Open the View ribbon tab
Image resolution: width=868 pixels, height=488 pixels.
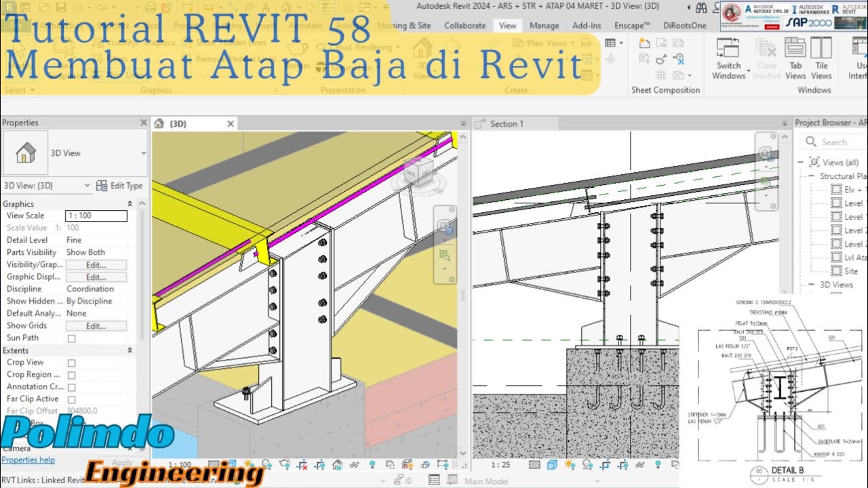point(507,25)
